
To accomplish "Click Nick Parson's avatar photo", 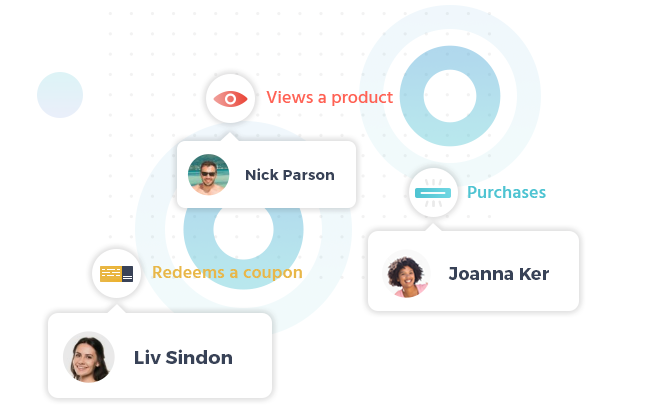I will coord(209,175).
